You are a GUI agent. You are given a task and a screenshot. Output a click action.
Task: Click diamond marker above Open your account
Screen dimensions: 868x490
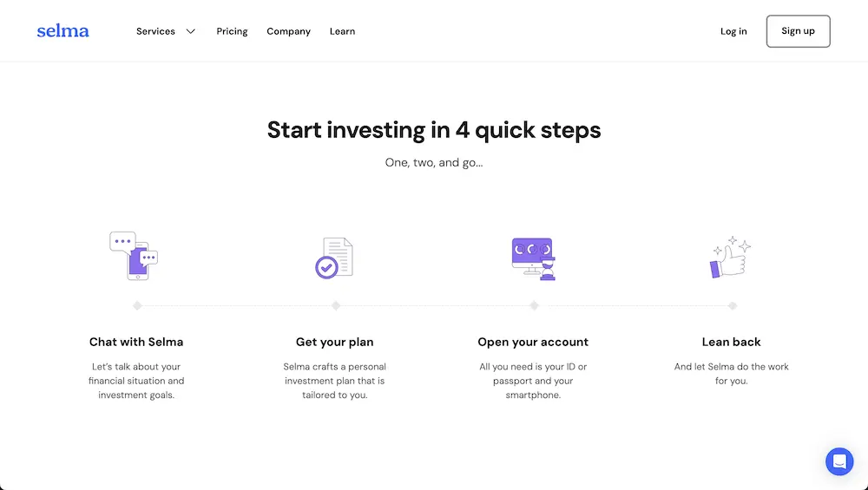click(534, 305)
